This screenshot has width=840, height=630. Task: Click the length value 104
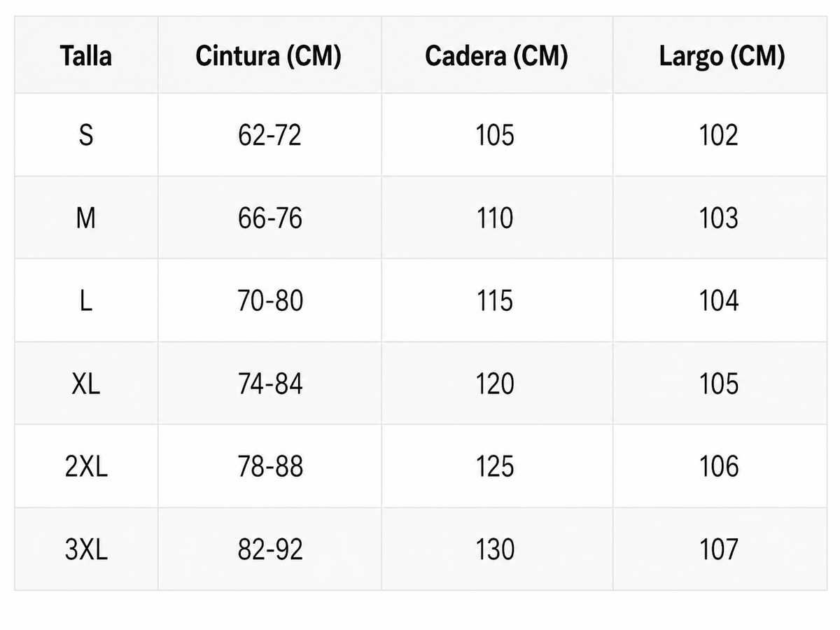719,301
